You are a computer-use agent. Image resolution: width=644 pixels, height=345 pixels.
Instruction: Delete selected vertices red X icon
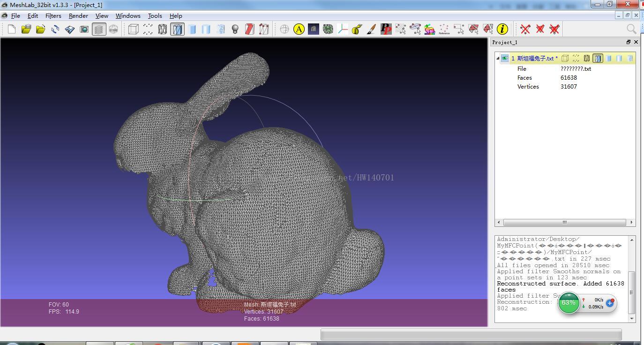525,29
